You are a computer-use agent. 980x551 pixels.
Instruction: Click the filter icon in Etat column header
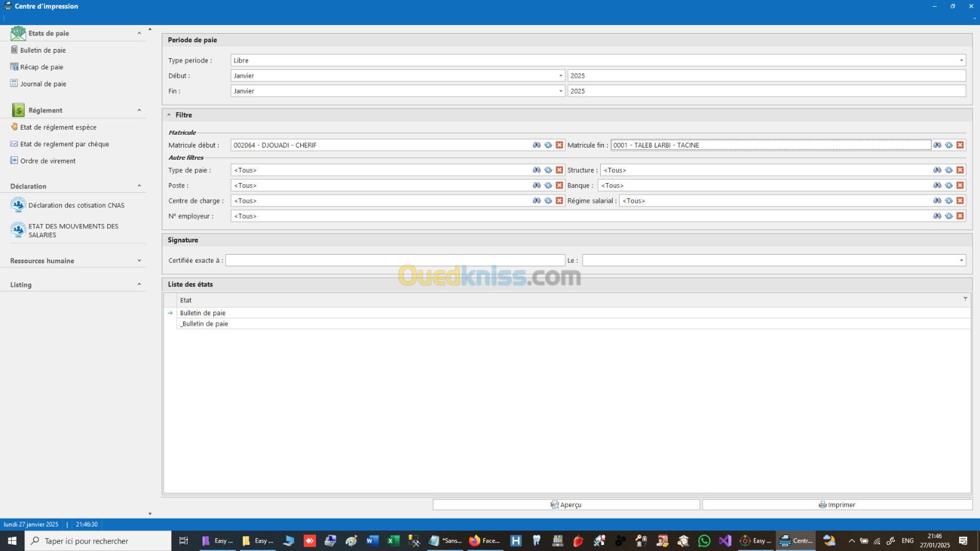click(965, 299)
